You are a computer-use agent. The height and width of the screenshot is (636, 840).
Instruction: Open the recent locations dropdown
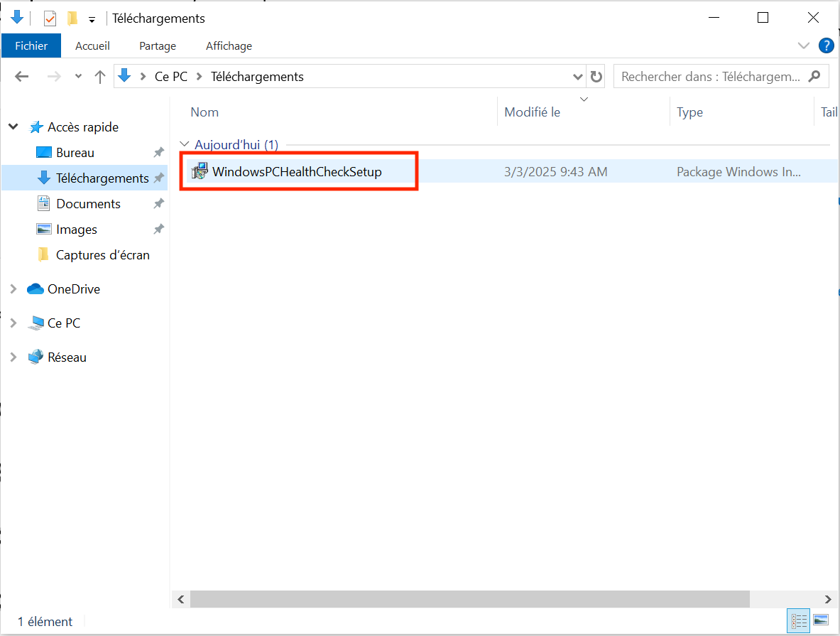point(78,77)
